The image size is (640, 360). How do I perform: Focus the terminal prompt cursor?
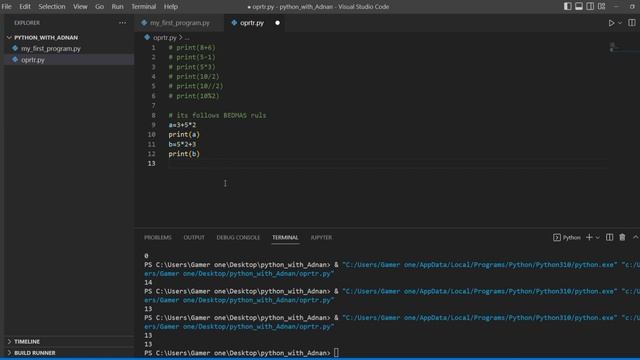[x=336, y=353]
